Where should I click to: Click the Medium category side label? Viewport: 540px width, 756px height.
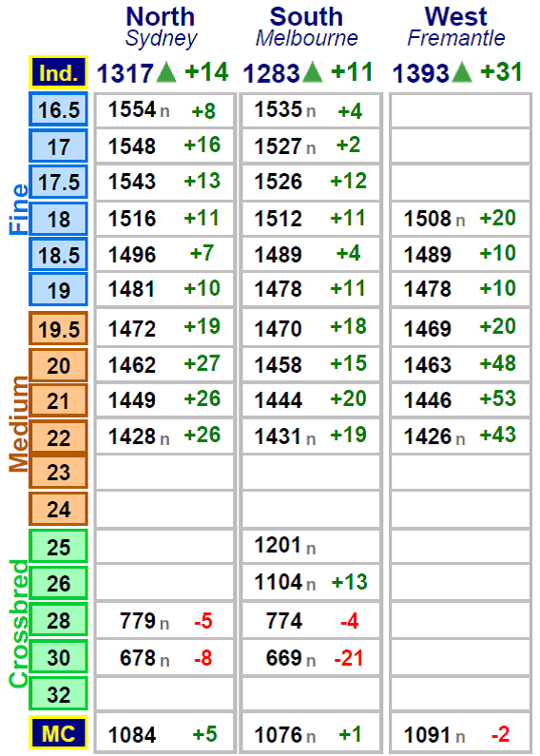pos(18,424)
